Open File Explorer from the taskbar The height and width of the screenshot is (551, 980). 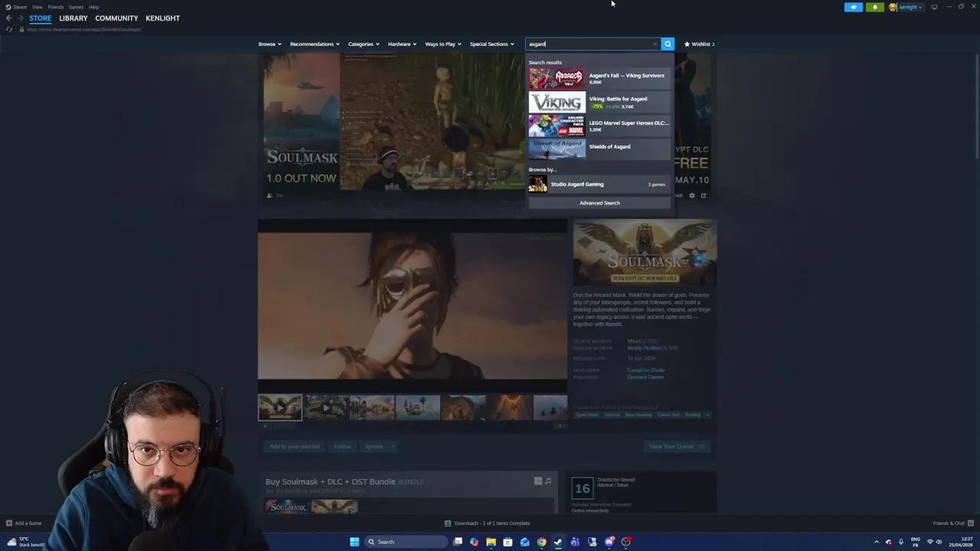click(x=491, y=542)
